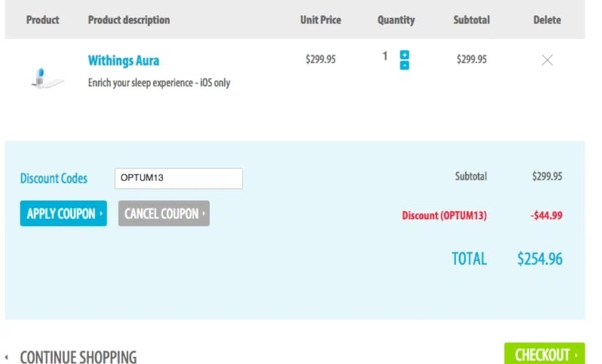The width and height of the screenshot is (602, 364).
Task: Click the discount amount -$44.99
Action: tap(547, 215)
